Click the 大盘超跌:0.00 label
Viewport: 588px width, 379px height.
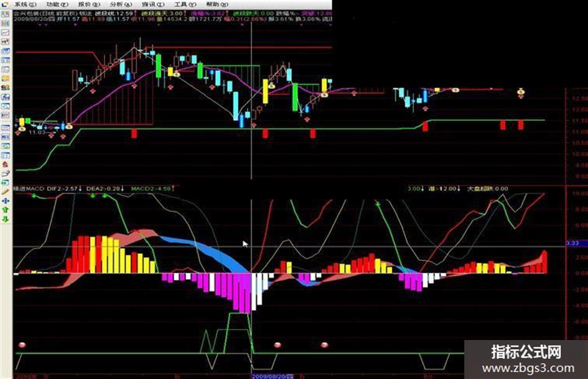pyautogui.click(x=487, y=189)
